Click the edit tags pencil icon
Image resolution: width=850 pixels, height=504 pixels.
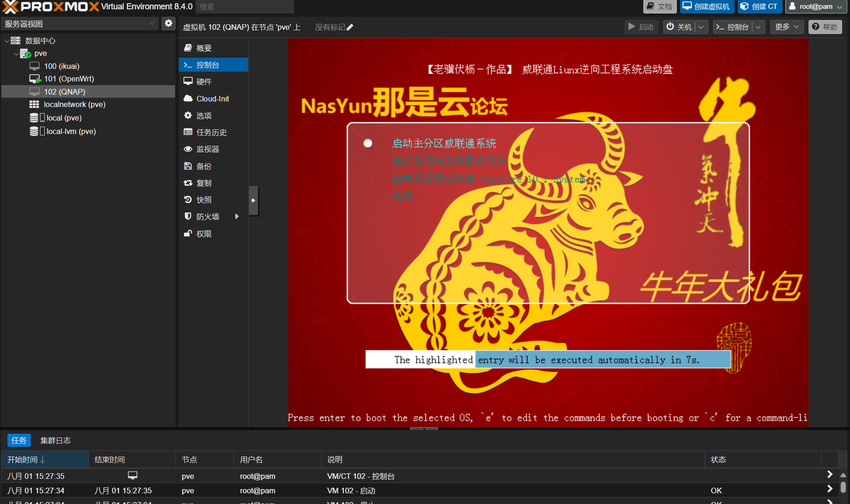coord(350,27)
